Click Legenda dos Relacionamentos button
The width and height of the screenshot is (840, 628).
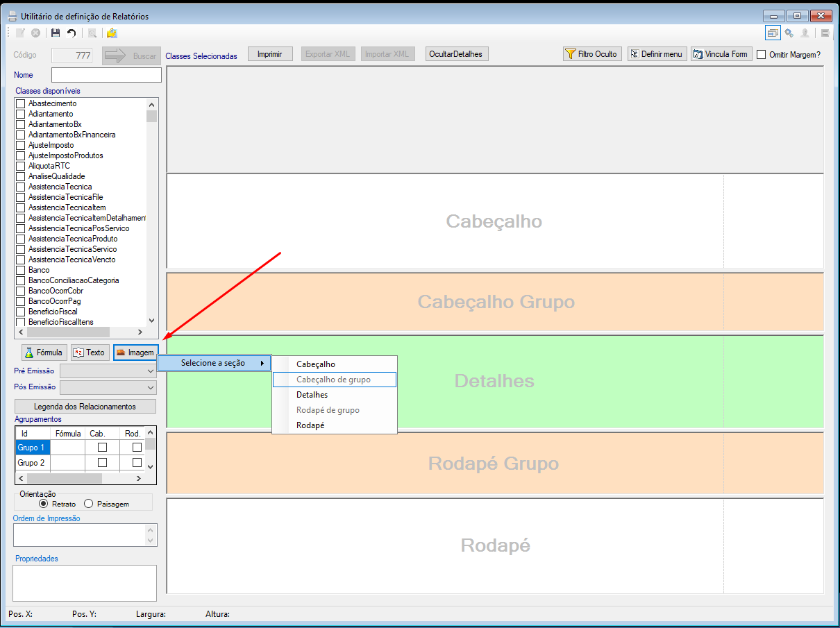85,407
